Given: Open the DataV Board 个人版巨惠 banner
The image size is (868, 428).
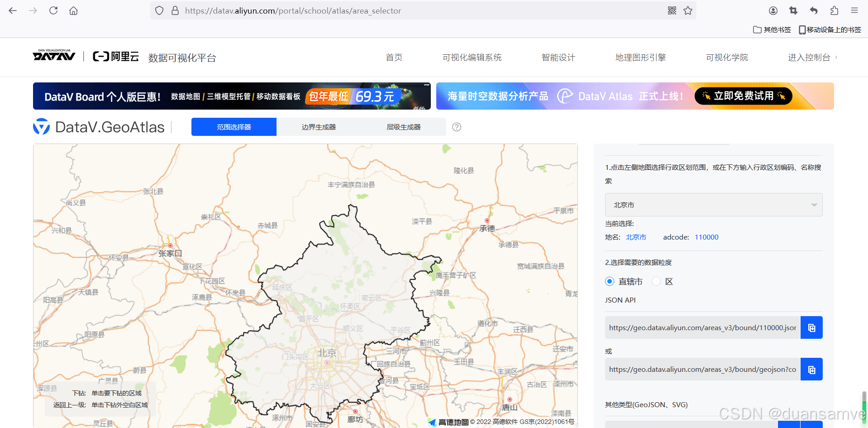Looking at the screenshot, I should click(x=232, y=96).
